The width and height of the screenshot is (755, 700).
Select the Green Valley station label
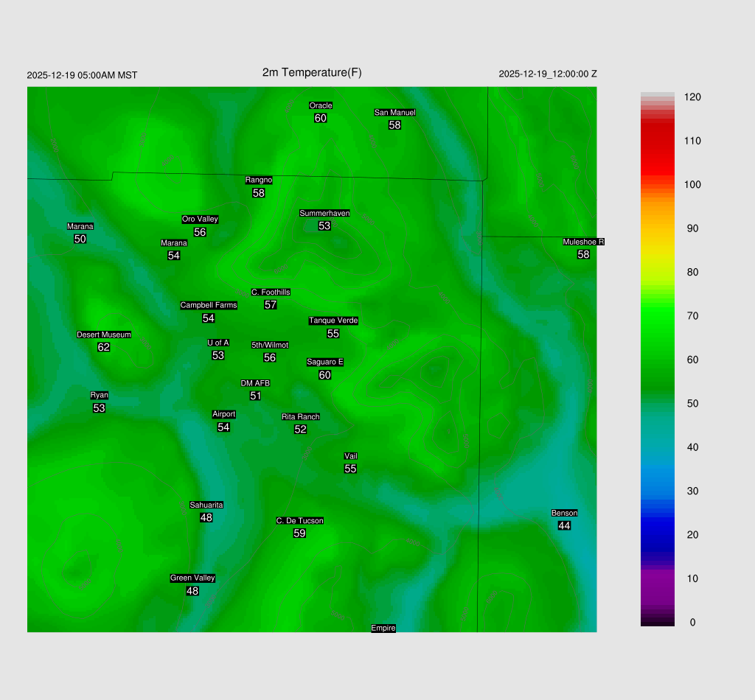192,578
